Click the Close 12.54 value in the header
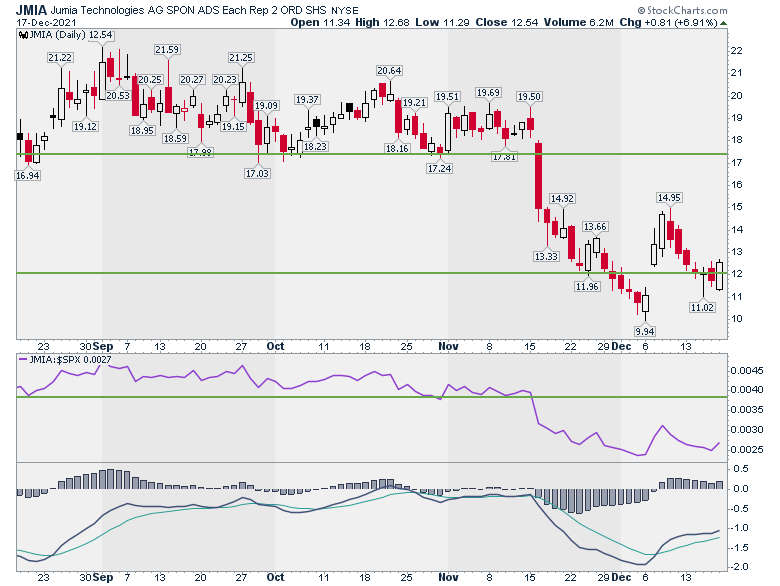Viewport: 780px width, 586px height. pyautogui.click(x=506, y=22)
